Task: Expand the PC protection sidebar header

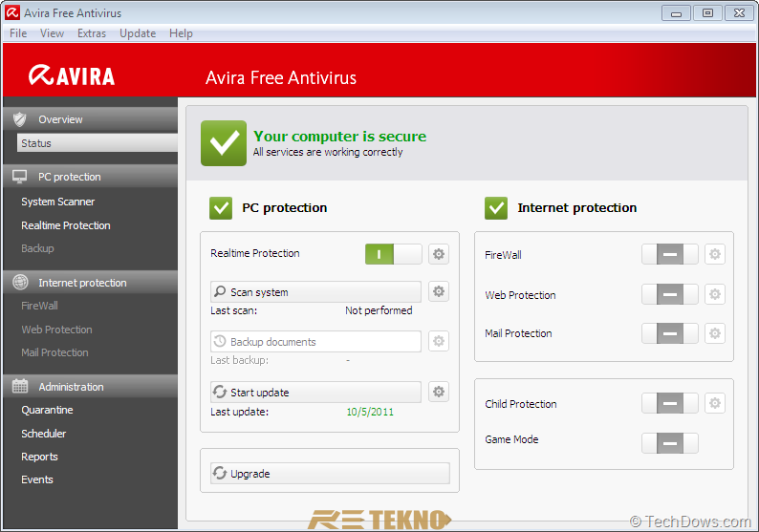Action: click(91, 177)
